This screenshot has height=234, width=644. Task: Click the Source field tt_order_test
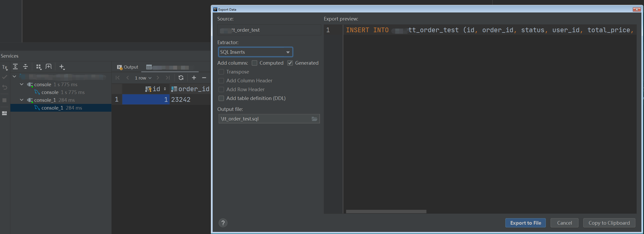pyautogui.click(x=269, y=30)
